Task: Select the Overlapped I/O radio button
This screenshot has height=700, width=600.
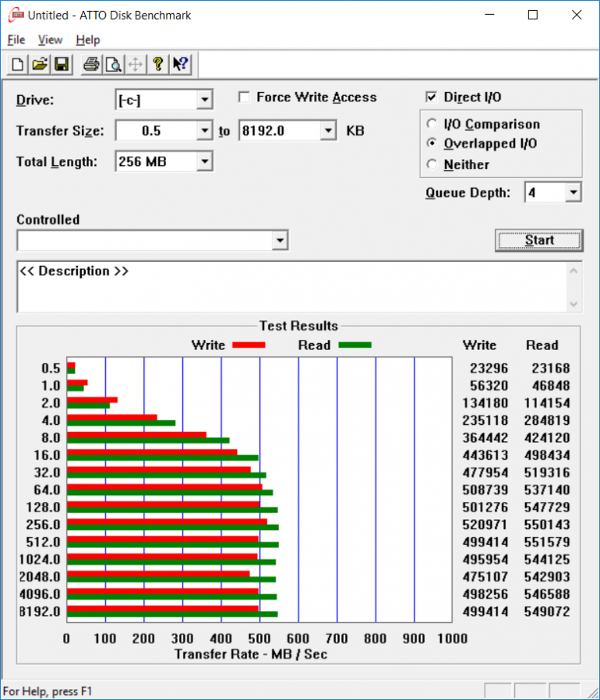Action: tap(432, 143)
